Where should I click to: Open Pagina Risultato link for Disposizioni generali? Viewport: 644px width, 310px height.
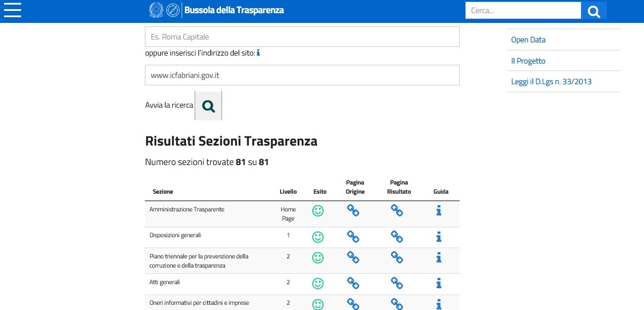click(x=397, y=237)
